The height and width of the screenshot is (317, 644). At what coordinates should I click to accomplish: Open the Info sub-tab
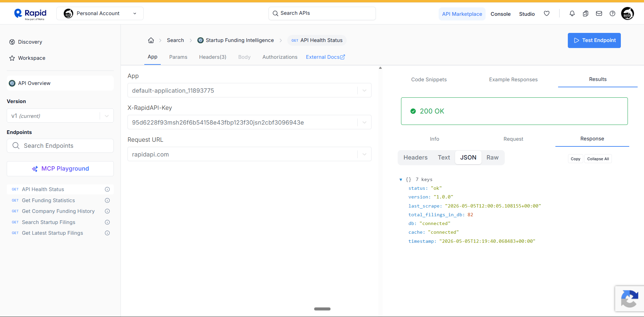pyautogui.click(x=435, y=139)
